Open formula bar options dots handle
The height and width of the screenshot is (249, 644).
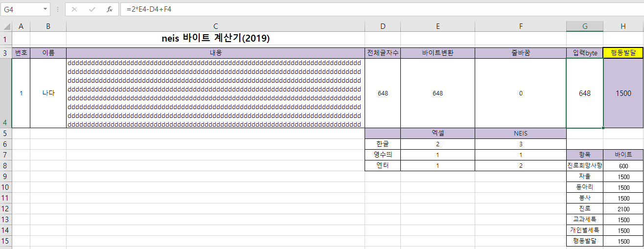click(58, 9)
